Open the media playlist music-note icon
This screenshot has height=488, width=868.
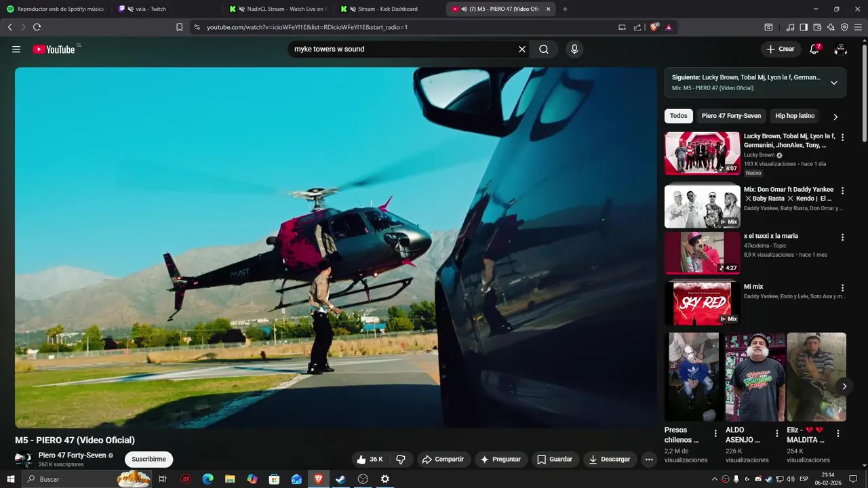click(790, 27)
